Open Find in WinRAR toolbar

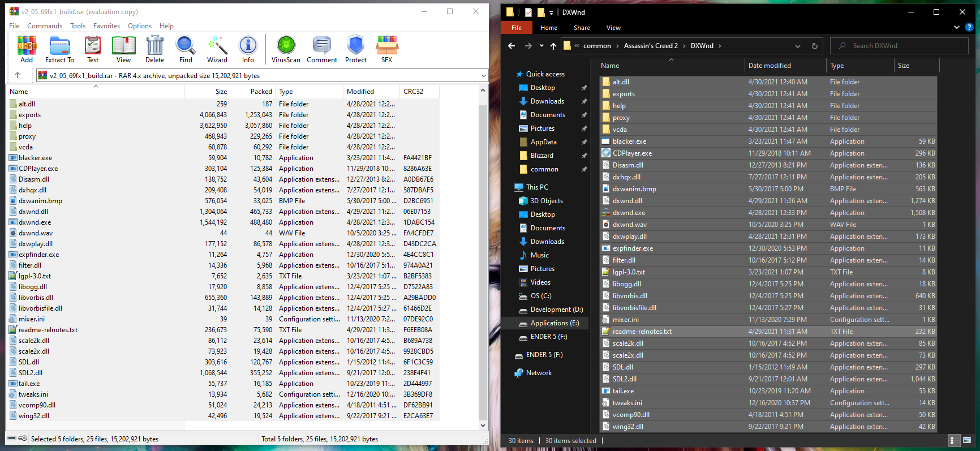point(186,49)
